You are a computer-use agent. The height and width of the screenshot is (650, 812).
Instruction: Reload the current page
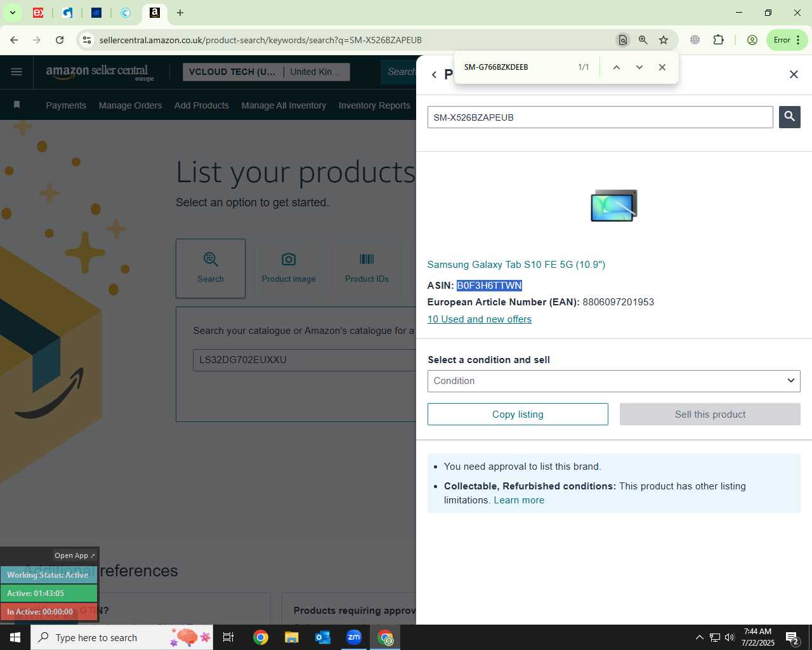coord(60,40)
